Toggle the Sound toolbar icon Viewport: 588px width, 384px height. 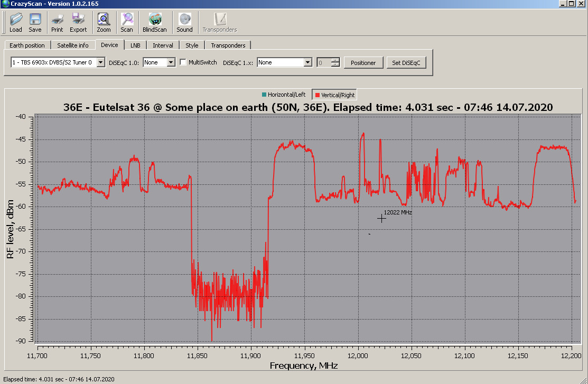click(184, 23)
